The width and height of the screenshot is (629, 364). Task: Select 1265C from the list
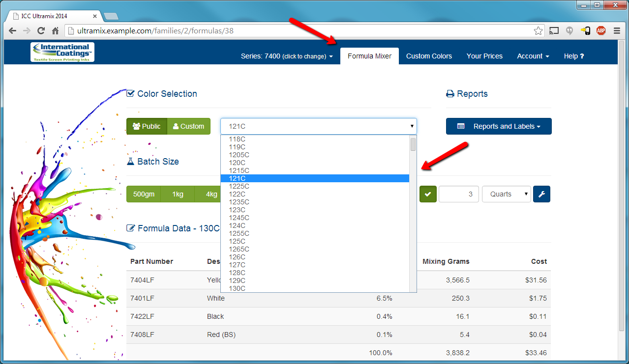point(315,249)
